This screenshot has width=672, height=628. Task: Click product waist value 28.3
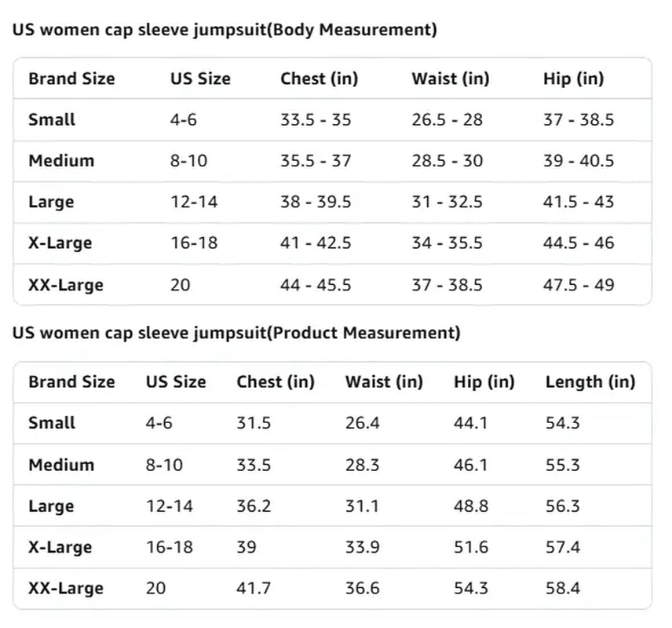click(x=362, y=465)
